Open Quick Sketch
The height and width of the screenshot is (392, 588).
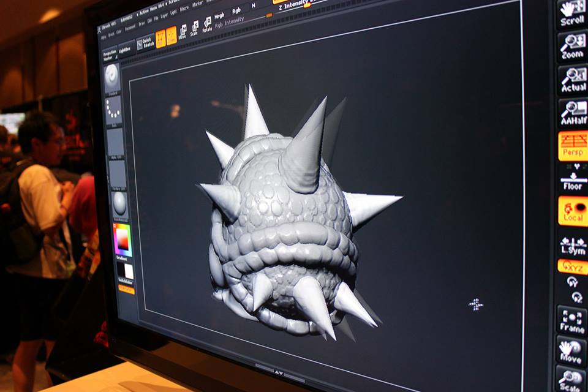pos(146,43)
